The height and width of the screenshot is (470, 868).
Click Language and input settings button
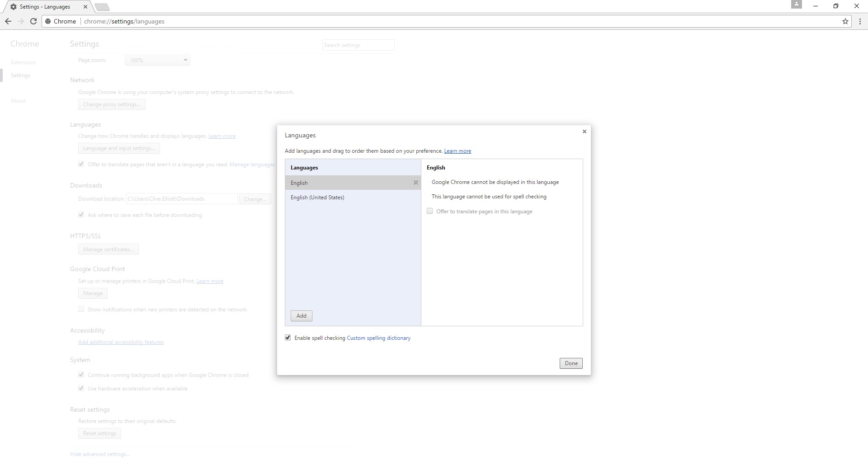pos(119,148)
